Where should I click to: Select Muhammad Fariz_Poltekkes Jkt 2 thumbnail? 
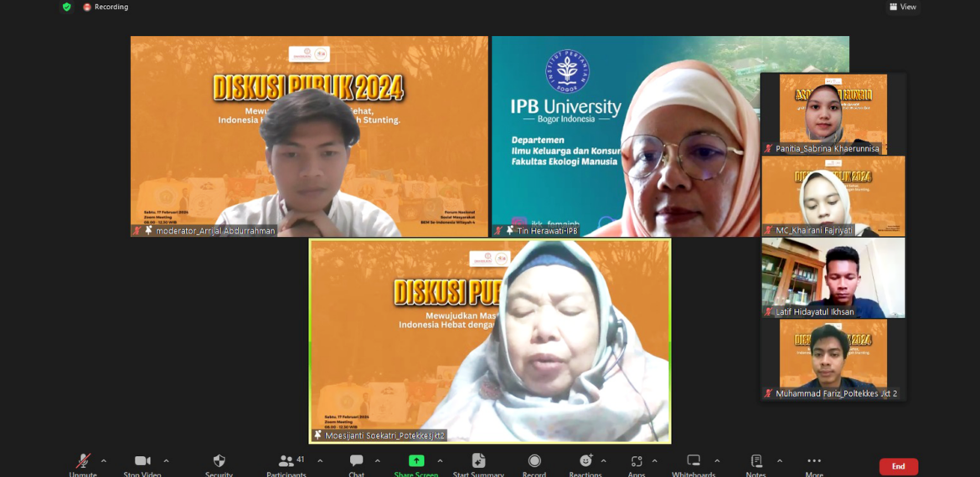click(x=833, y=360)
